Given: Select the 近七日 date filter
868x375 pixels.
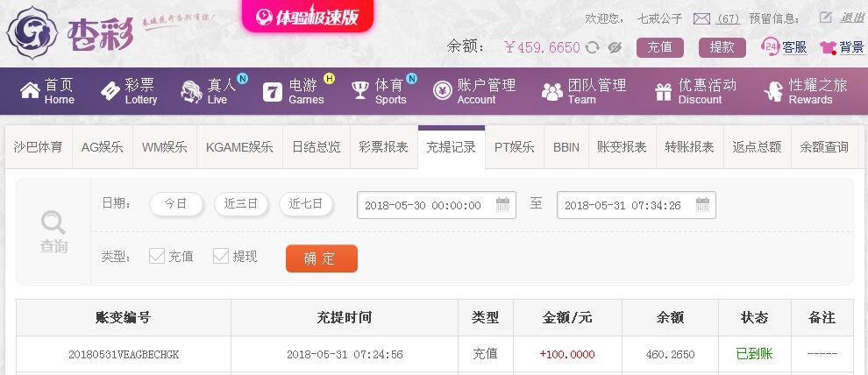Looking at the screenshot, I should tap(306, 204).
